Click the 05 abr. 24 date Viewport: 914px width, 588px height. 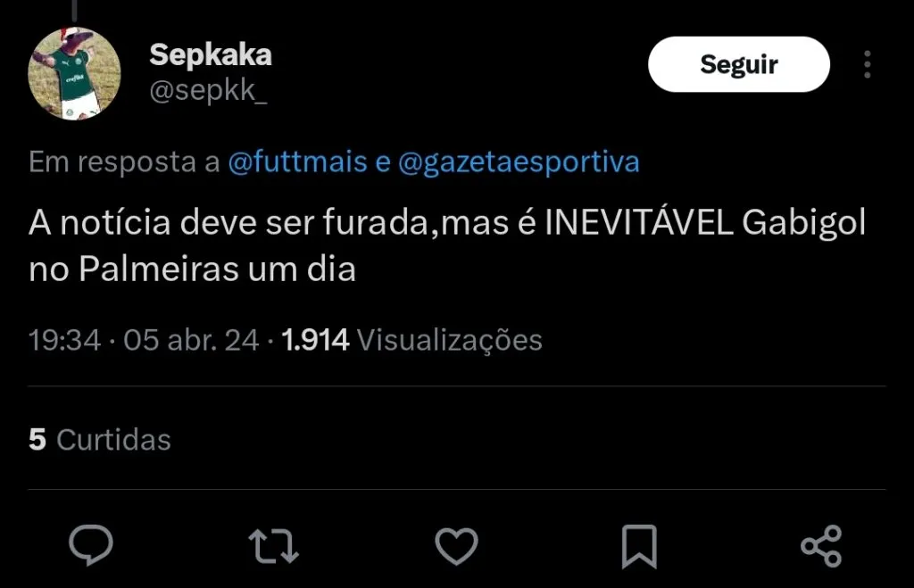pyautogui.click(x=192, y=339)
